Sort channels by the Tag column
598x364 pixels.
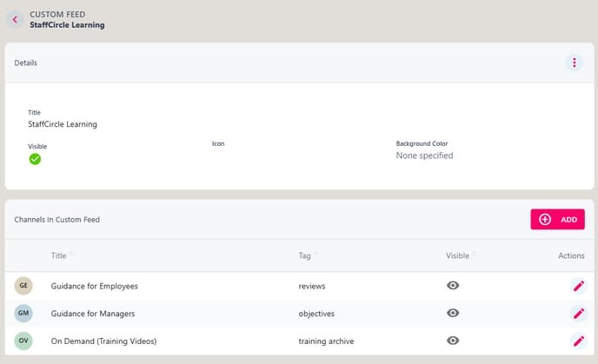(304, 255)
